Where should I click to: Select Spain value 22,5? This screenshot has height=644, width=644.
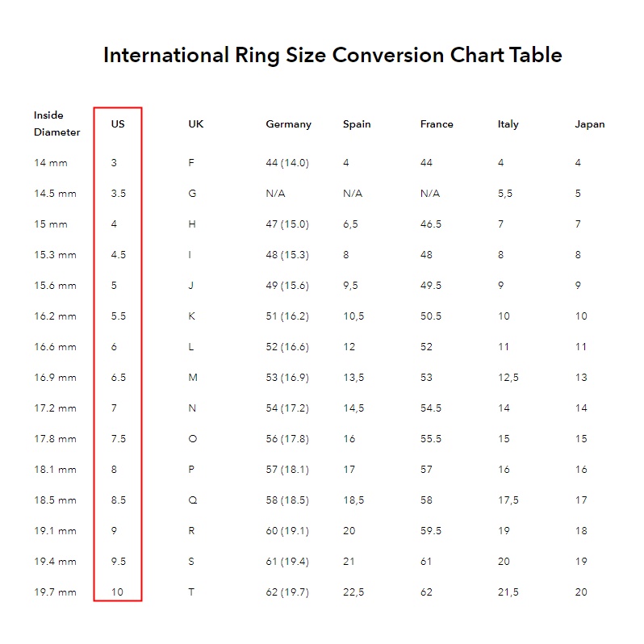(353, 592)
